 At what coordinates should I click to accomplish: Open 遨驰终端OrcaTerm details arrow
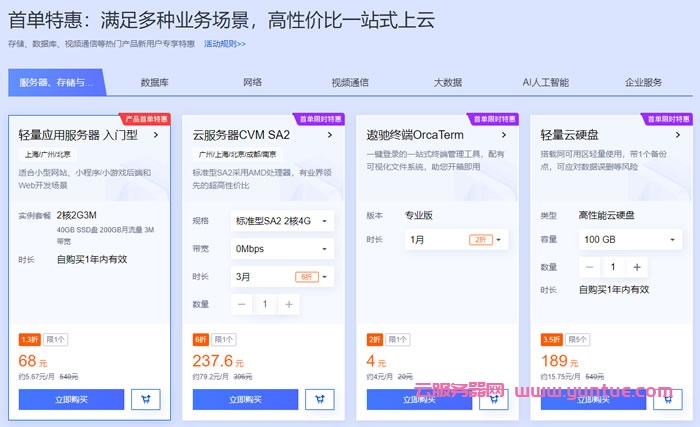[x=505, y=134]
